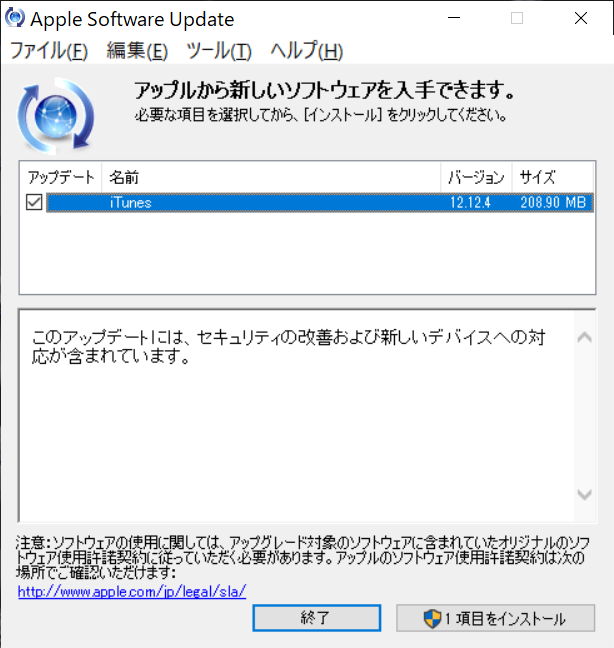The height and width of the screenshot is (648, 614).
Task: Sort by the バージョン column header
Action: click(476, 177)
